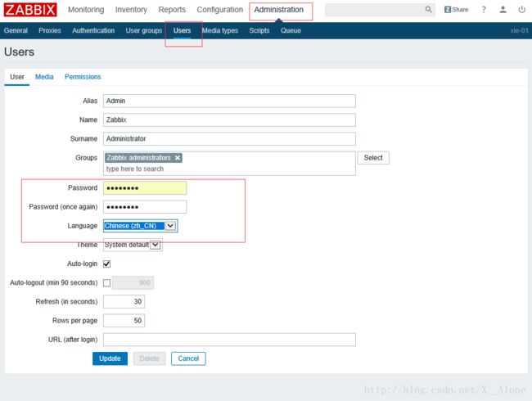Open the Inventory menu
The height and width of the screenshot is (401, 532).
pos(131,10)
